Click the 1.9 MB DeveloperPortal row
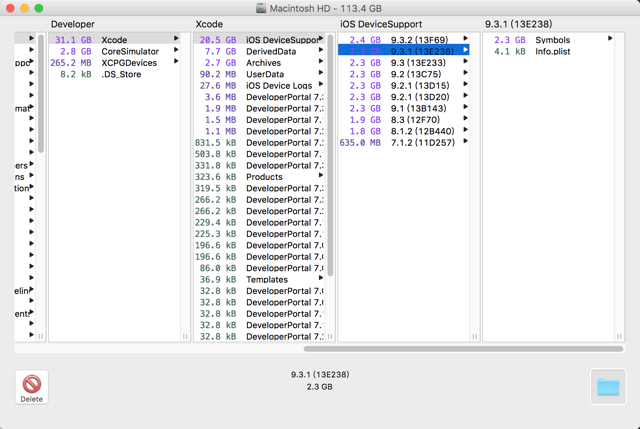The width and height of the screenshot is (640, 429). (259, 108)
